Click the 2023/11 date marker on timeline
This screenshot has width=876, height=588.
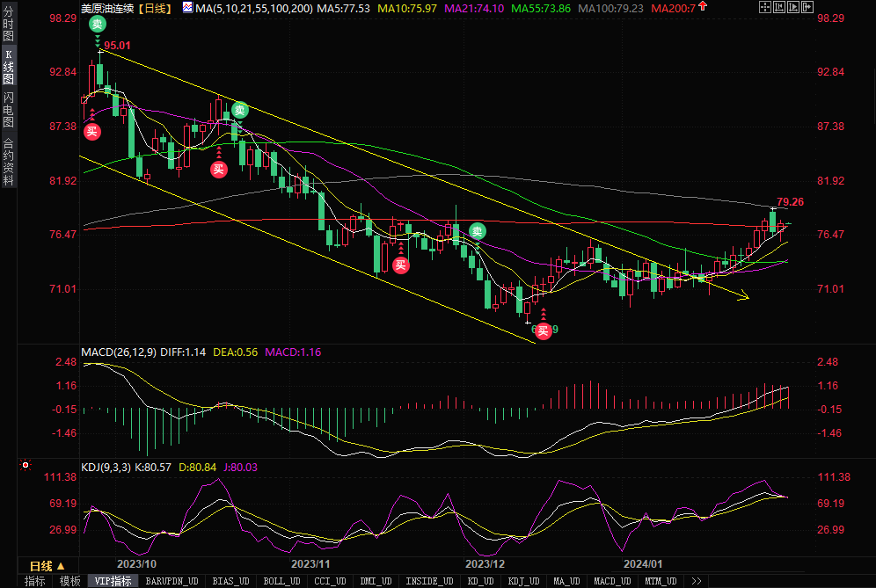click(x=310, y=563)
